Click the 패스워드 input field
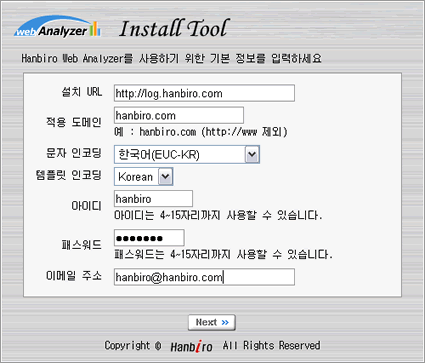Viewport: 425px width, 363px height. [149, 238]
